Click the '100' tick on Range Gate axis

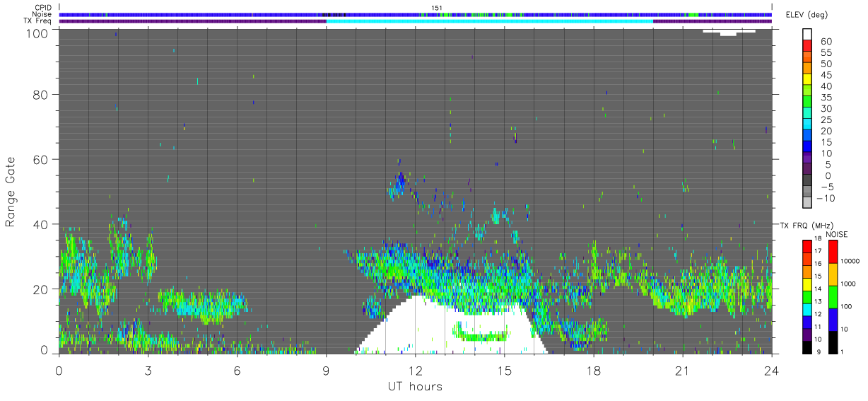pyautogui.click(x=37, y=33)
